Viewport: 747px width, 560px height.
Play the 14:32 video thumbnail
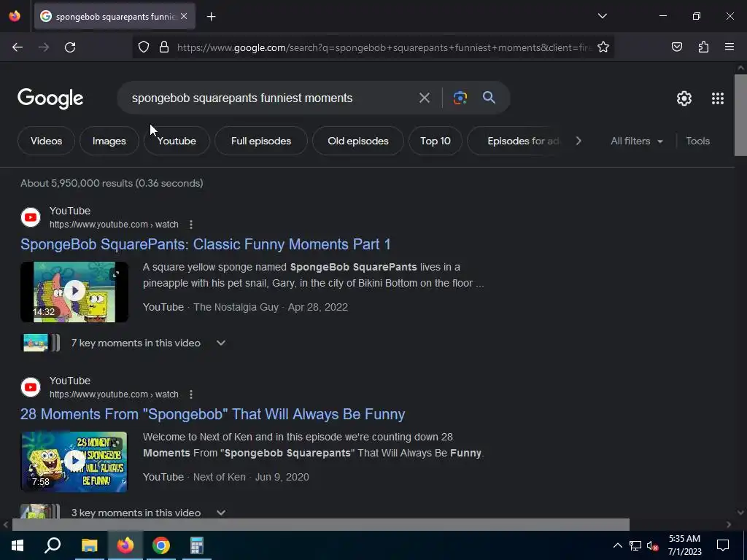coord(74,292)
